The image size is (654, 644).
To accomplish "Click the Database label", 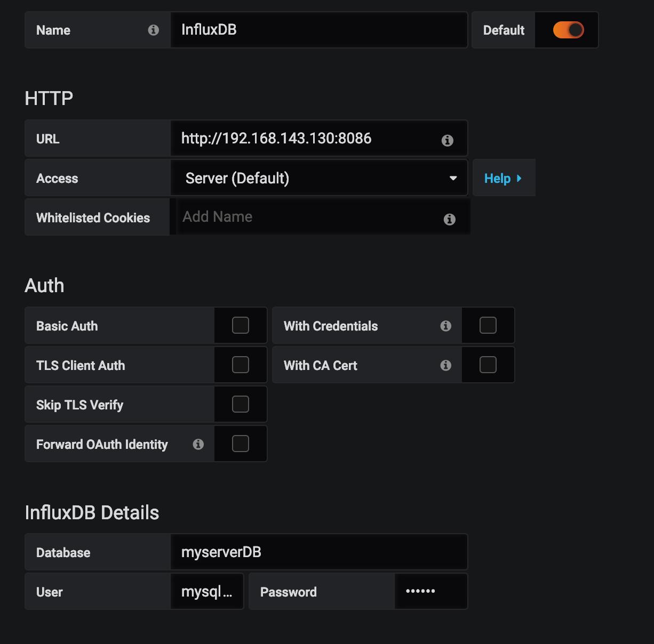I will (63, 552).
